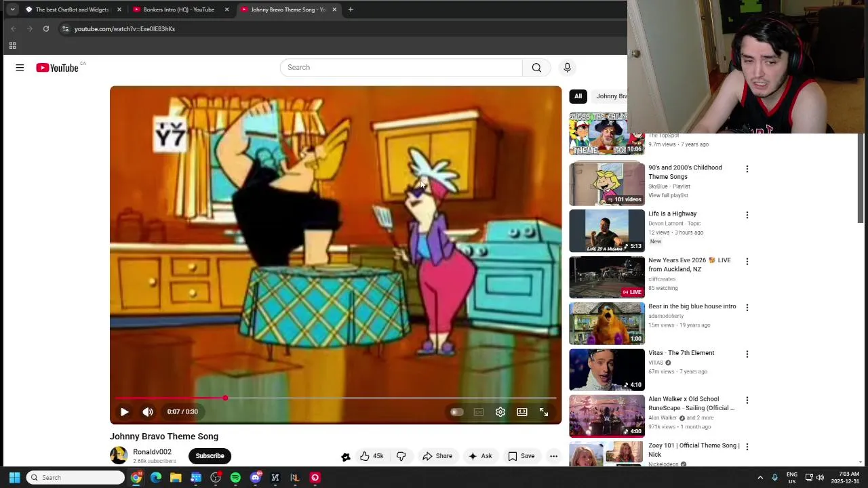The height and width of the screenshot is (488, 868).
Task: Ask about this video
Action: click(x=479, y=456)
